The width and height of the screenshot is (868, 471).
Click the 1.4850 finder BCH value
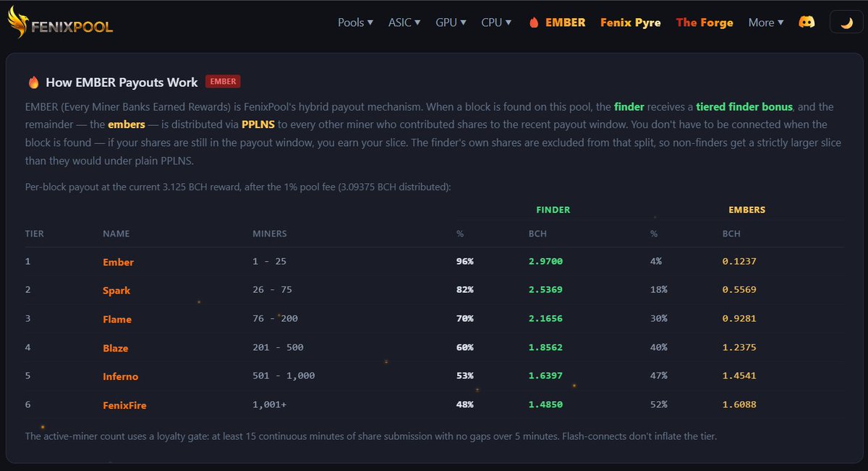545,404
